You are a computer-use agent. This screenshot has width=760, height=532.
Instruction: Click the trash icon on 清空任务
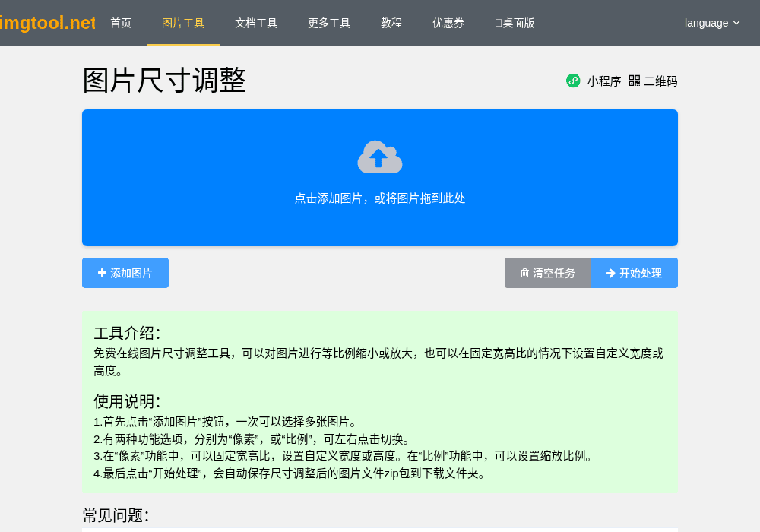click(x=524, y=274)
